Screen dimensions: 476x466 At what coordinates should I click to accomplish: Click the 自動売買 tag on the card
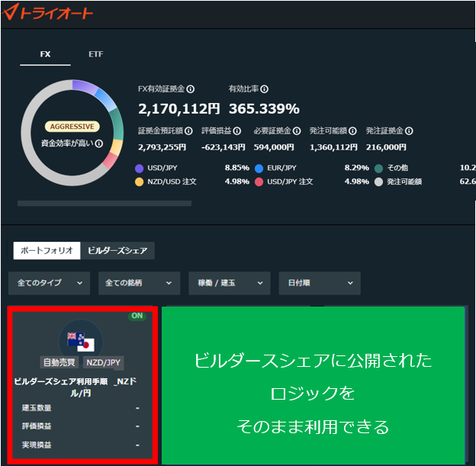pos(59,362)
